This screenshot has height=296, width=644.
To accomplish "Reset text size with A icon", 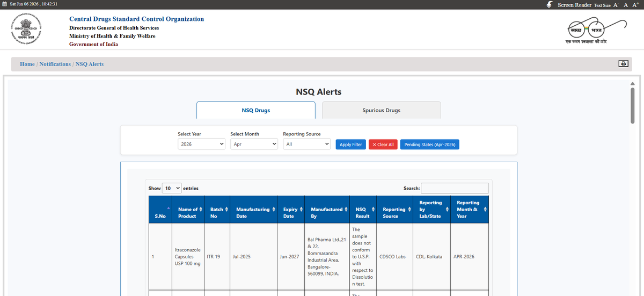I will (x=626, y=4).
